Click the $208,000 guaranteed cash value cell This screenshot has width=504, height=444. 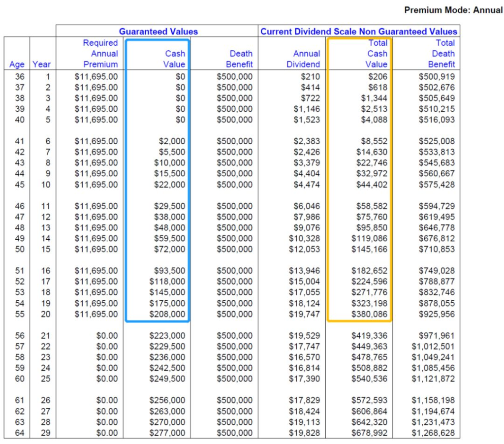(x=167, y=314)
